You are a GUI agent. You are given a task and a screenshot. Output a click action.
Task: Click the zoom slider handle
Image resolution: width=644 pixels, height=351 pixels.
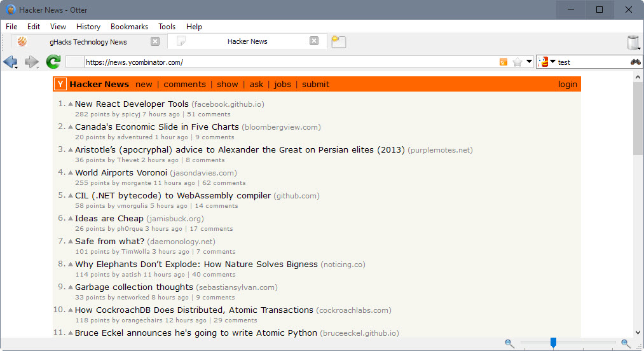(553, 342)
